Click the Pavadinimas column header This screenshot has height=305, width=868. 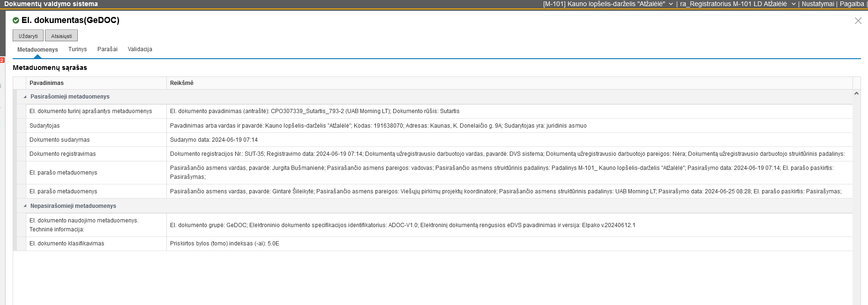(47, 83)
